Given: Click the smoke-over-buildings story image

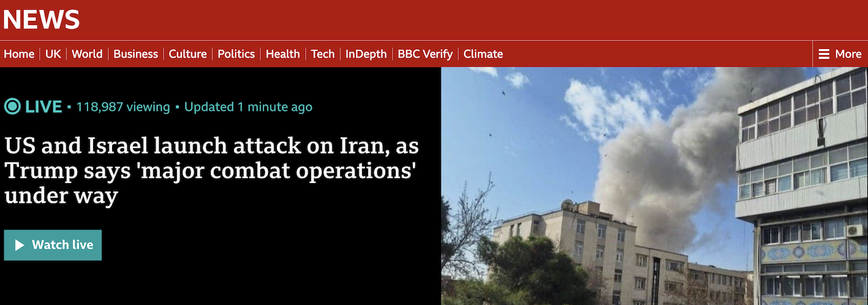Looking at the screenshot, I should click(x=654, y=186).
